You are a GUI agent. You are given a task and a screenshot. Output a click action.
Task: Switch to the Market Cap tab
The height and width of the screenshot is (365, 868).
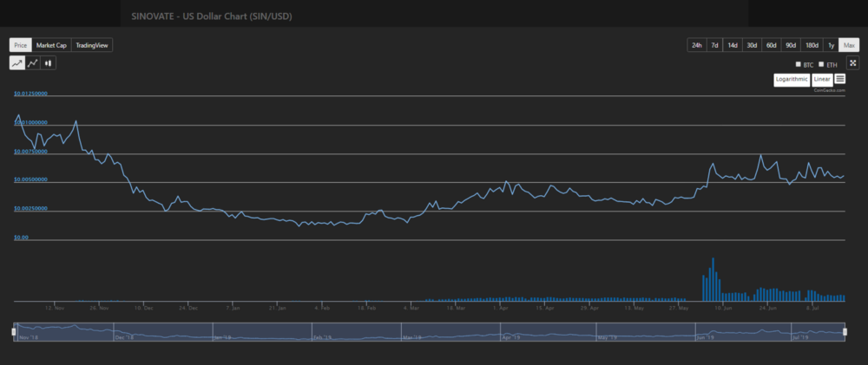(x=51, y=45)
